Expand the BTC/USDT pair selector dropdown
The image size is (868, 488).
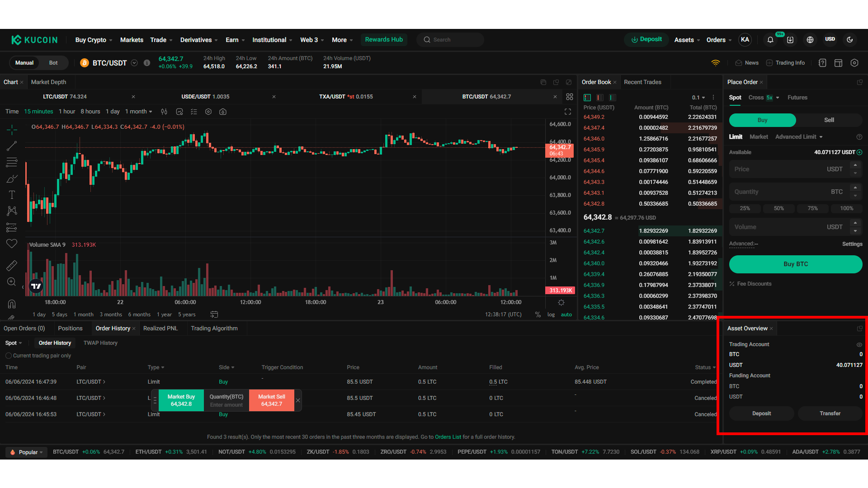(134, 63)
